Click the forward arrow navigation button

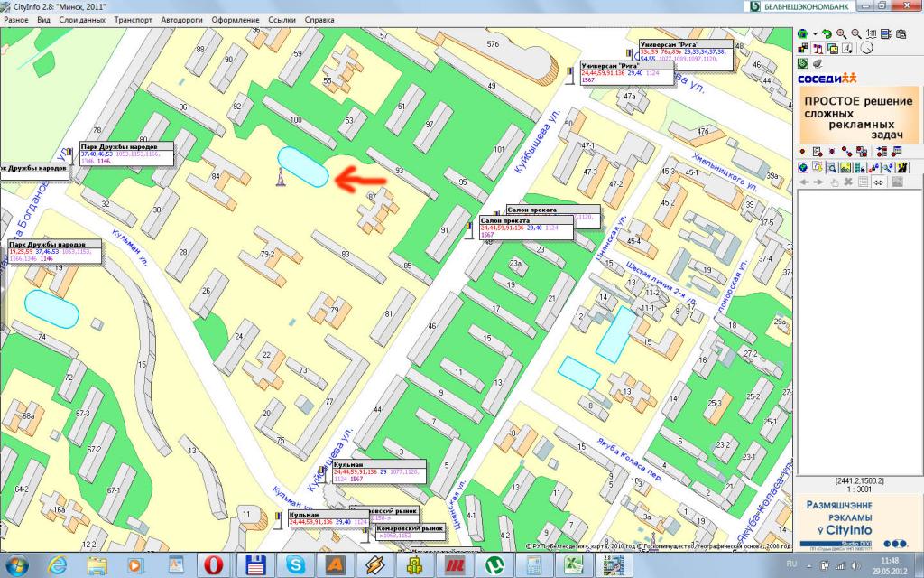click(818, 182)
